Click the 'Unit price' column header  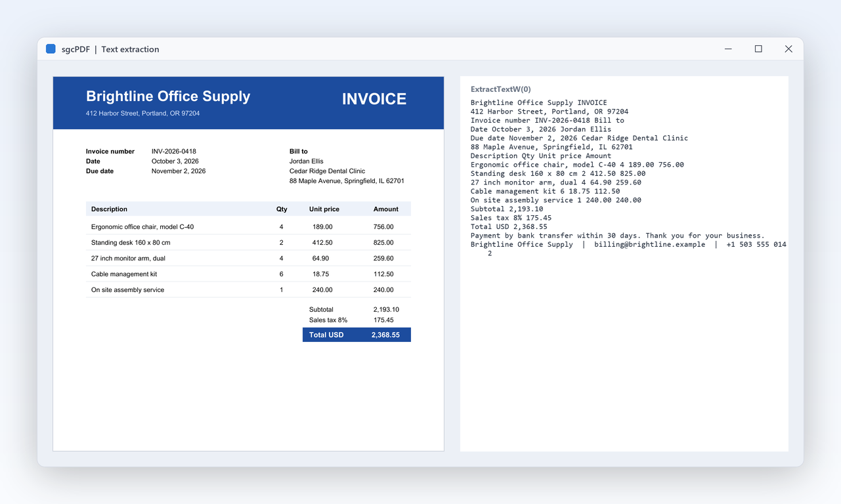[x=324, y=209]
